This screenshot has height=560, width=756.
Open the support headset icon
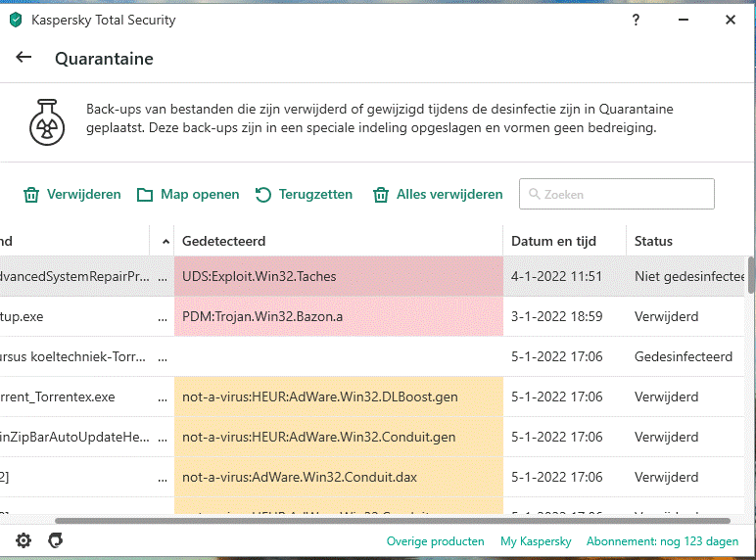(x=56, y=540)
